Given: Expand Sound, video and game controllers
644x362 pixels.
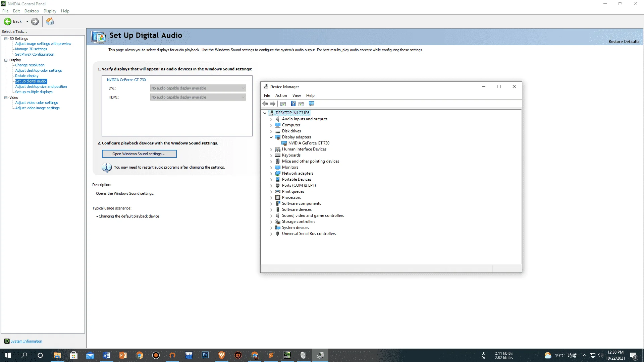Looking at the screenshot, I should click(271, 216).
